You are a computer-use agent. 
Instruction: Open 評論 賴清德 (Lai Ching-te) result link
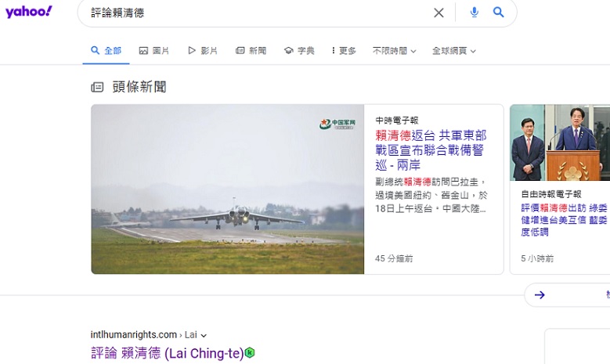168,353
